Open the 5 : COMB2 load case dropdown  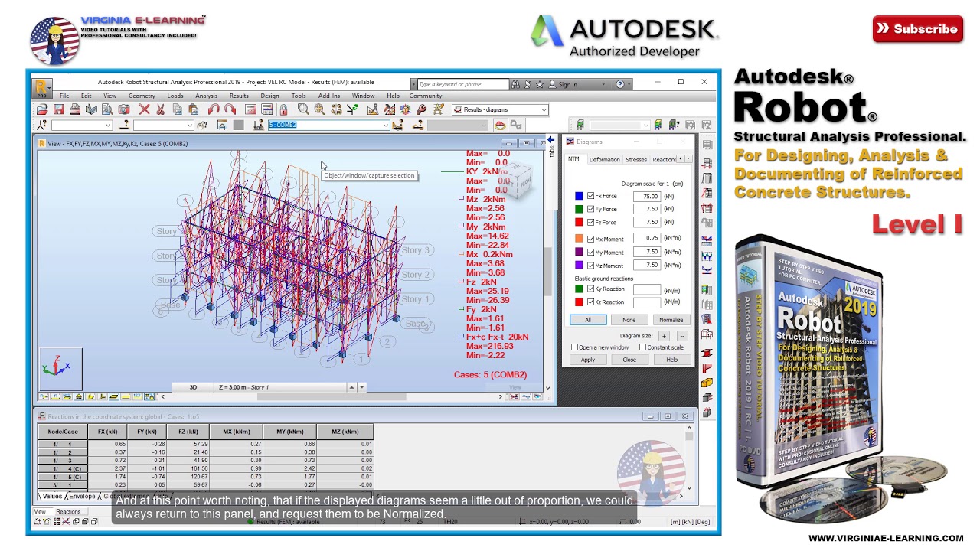click(385, 126)
